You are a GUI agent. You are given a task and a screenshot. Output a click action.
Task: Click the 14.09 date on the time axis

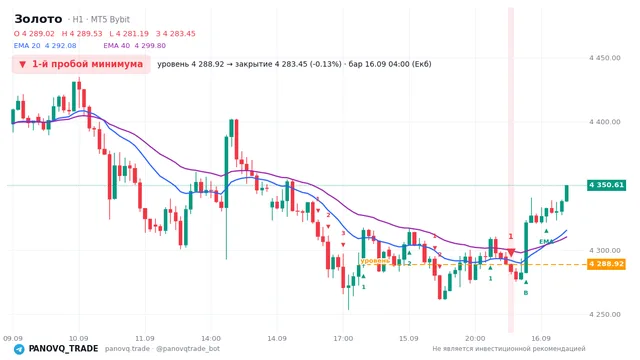tap(277, 338)
